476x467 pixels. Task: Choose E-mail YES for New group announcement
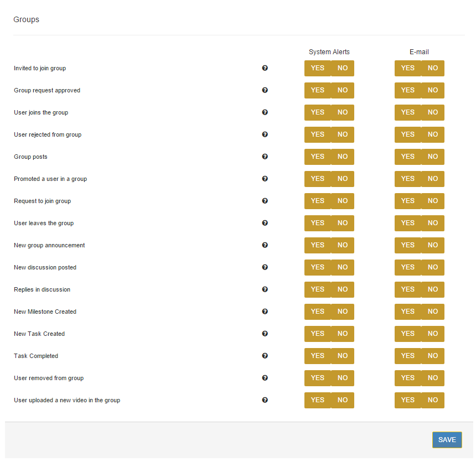coord(408,245)
